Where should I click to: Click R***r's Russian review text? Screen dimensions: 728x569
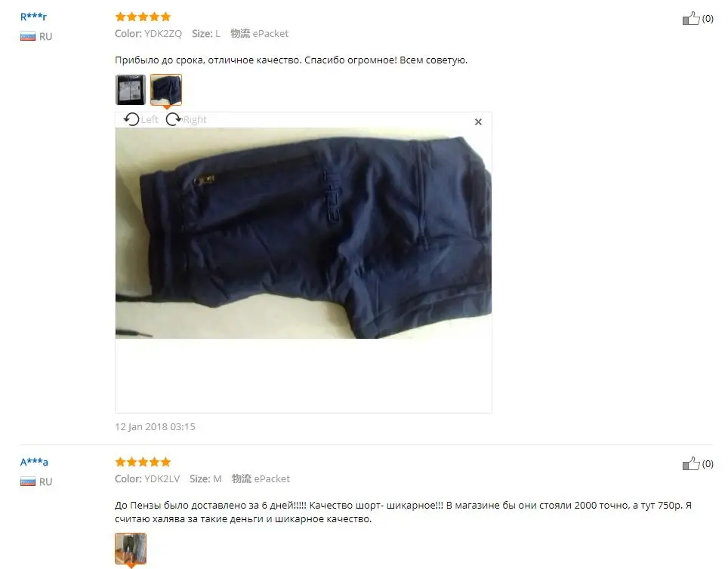tap(291, 60)
